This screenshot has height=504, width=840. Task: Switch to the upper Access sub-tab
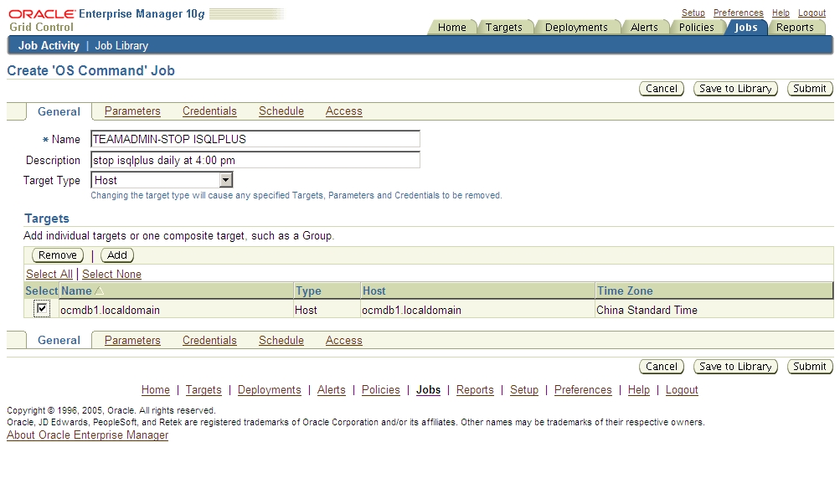(344, 111)
